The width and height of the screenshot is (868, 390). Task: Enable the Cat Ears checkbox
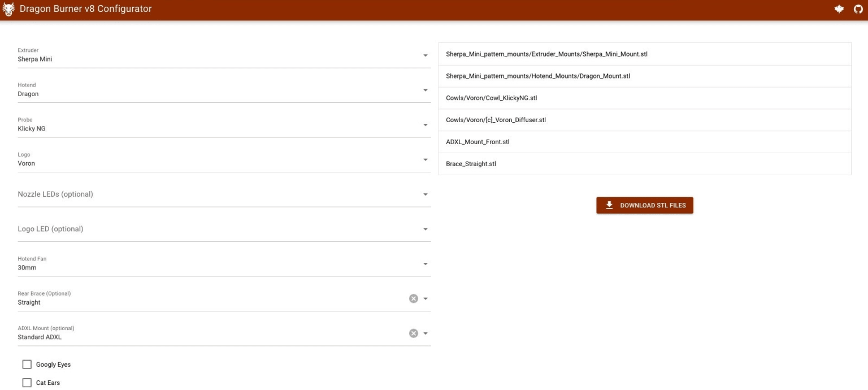[x=27, y=383]
